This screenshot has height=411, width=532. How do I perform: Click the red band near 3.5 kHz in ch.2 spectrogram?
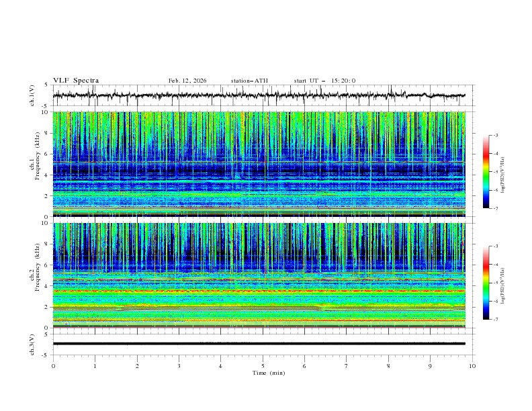click(x=259, y=291)
